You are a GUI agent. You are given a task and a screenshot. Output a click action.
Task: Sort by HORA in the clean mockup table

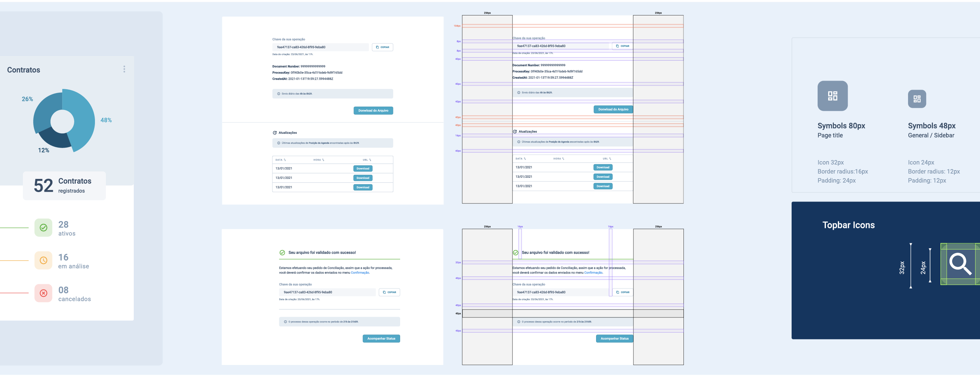click(x=319, y=160)
